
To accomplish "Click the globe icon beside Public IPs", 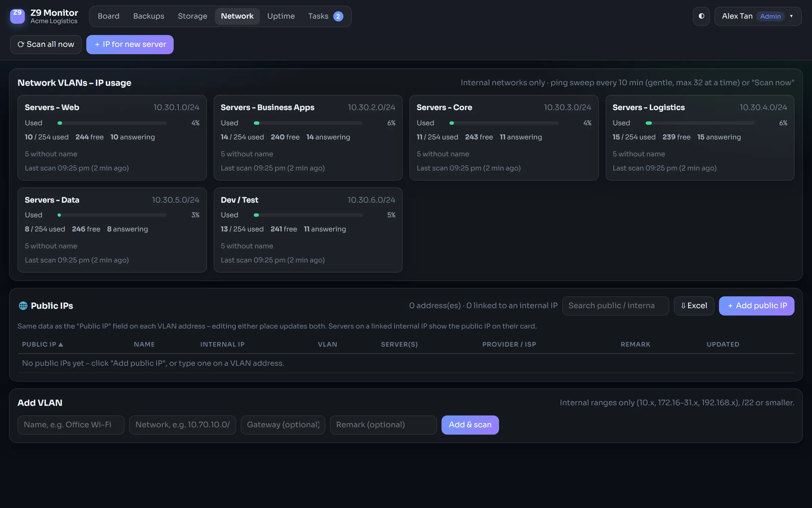I will pos(23,306).
